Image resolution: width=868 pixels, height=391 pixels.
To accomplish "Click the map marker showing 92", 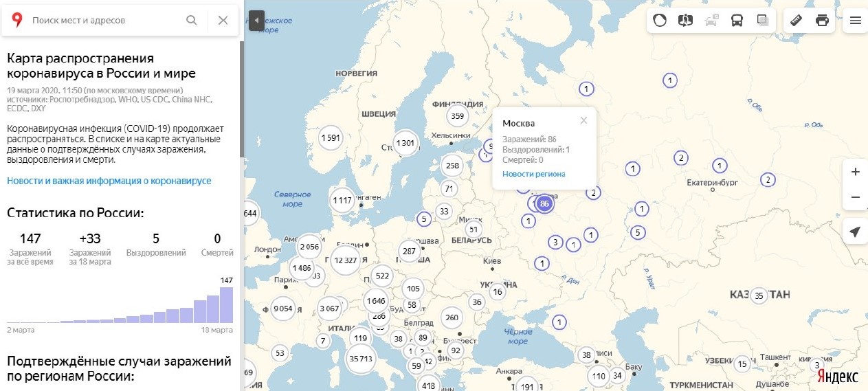I will pos(455,350).
